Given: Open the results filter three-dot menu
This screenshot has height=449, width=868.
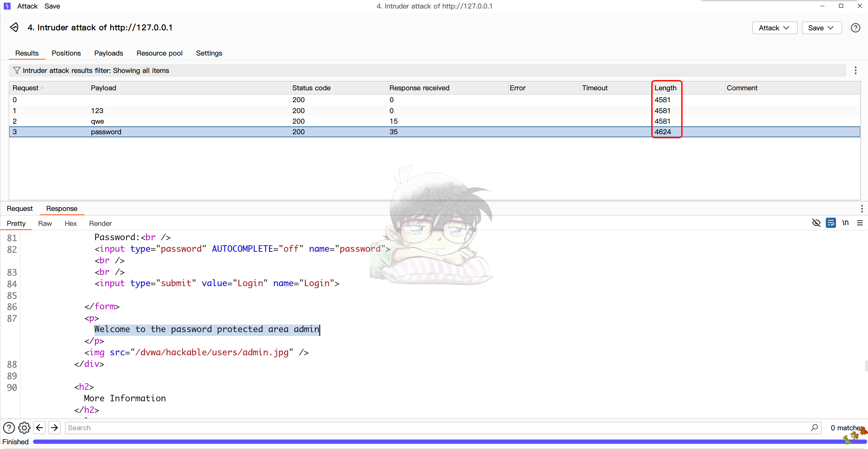Looking at the screenshot, I should click(855, 71).
